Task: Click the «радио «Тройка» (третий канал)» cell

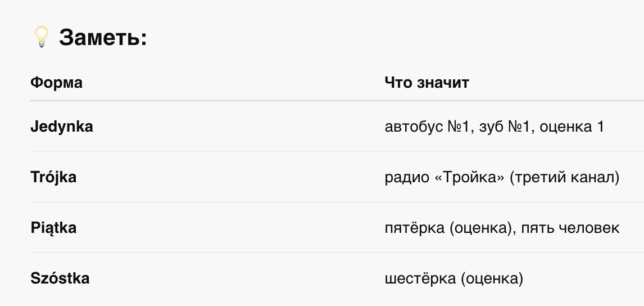Action: (x=502, y=178)
